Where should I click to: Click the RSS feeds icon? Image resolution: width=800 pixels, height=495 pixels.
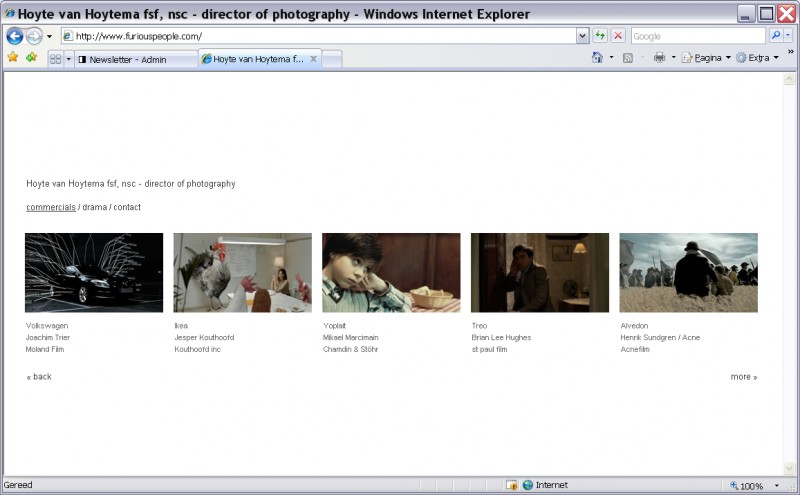(628, 58)
